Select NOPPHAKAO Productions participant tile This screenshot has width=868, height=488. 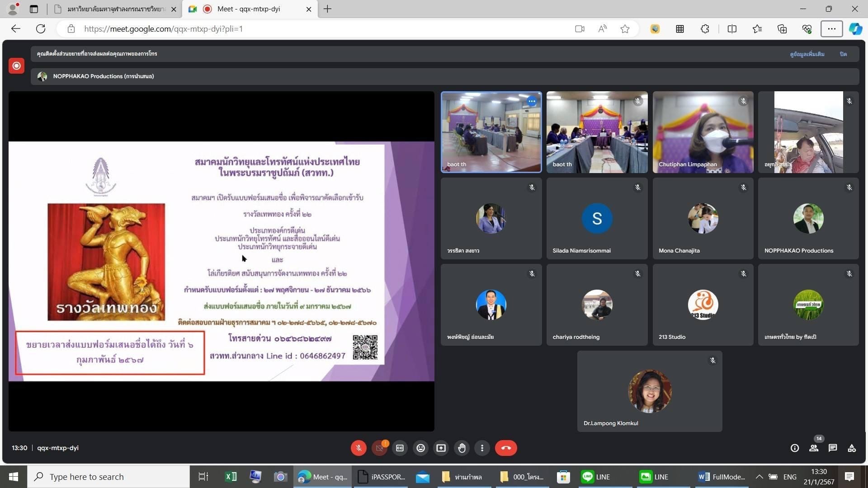[808, 218]
